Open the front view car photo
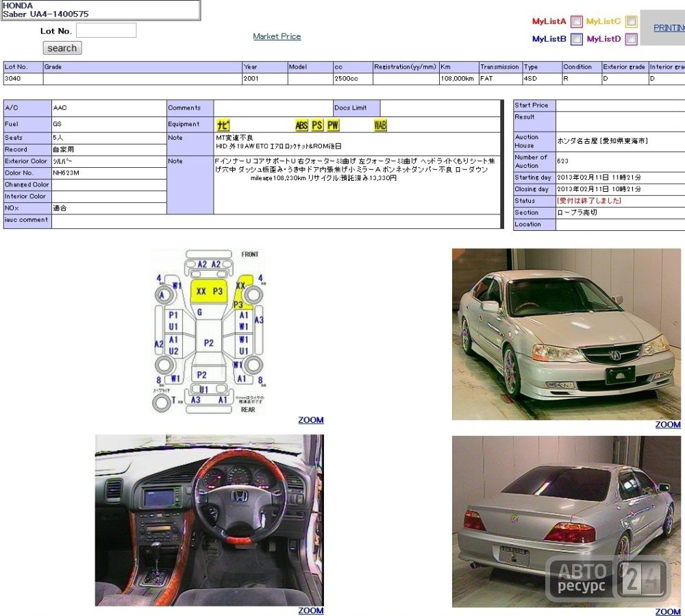The width and height of the screenshot is (685, 616). [566, 334]
